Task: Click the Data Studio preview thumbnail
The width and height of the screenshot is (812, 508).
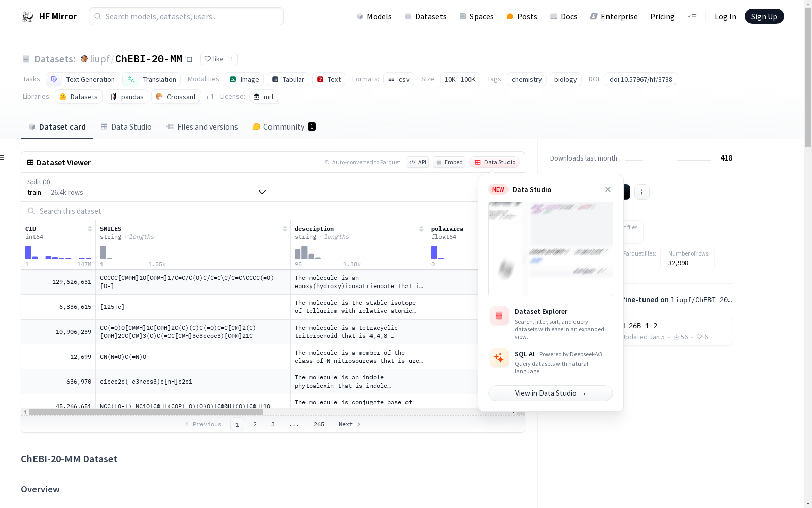Action: coord(551,249)
